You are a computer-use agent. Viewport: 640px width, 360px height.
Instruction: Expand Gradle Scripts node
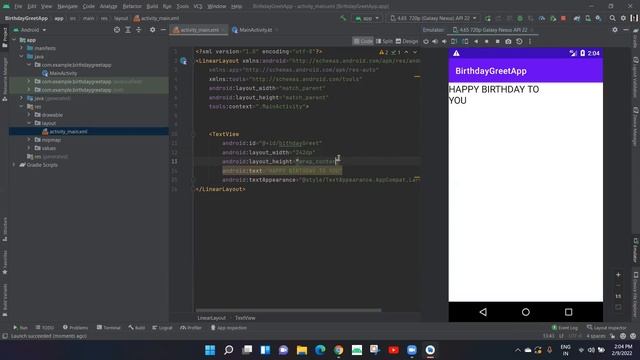[14, 164]
